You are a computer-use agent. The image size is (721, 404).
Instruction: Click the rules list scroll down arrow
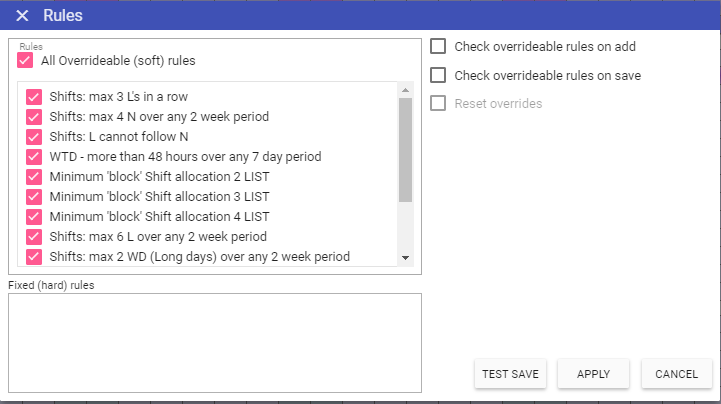(x=405, y=258)
